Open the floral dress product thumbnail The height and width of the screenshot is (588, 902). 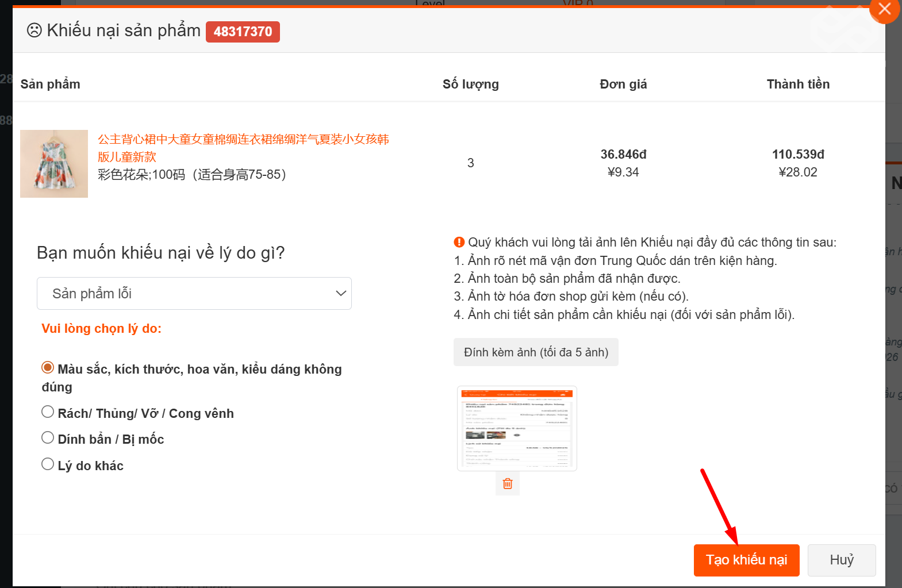pos(54,164)
